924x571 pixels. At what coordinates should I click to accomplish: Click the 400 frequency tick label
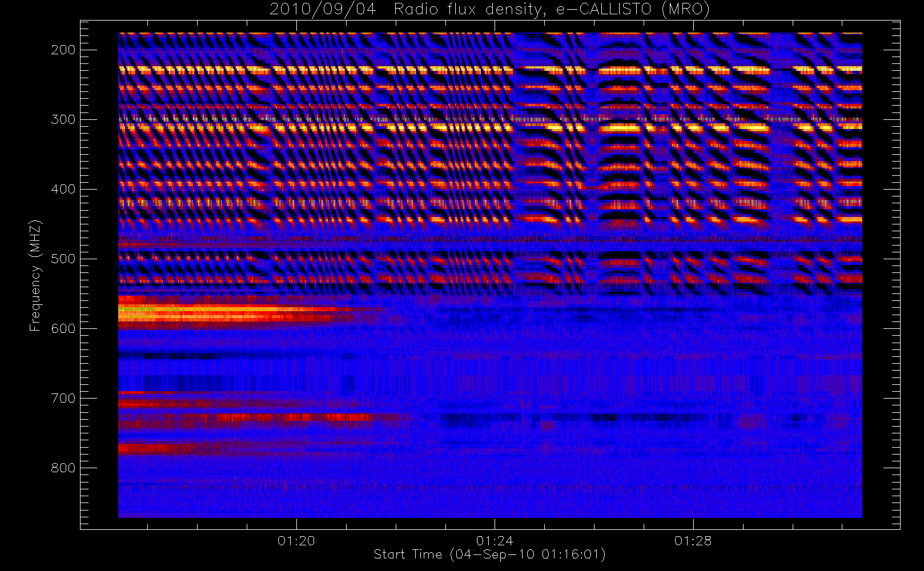(63, 189)
